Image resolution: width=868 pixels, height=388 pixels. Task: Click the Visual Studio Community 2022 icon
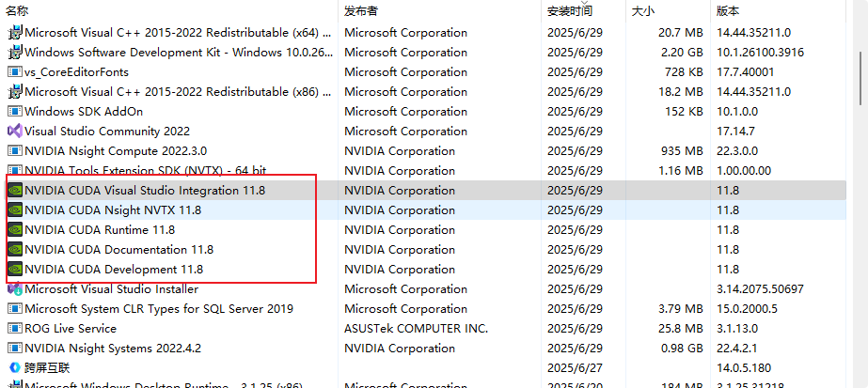click(x=14, y=132)
